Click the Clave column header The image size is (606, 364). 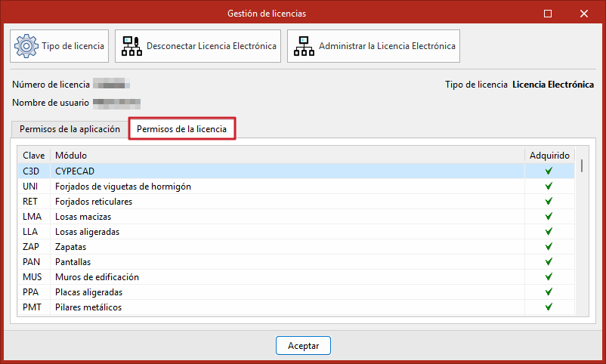click(33, 156)
